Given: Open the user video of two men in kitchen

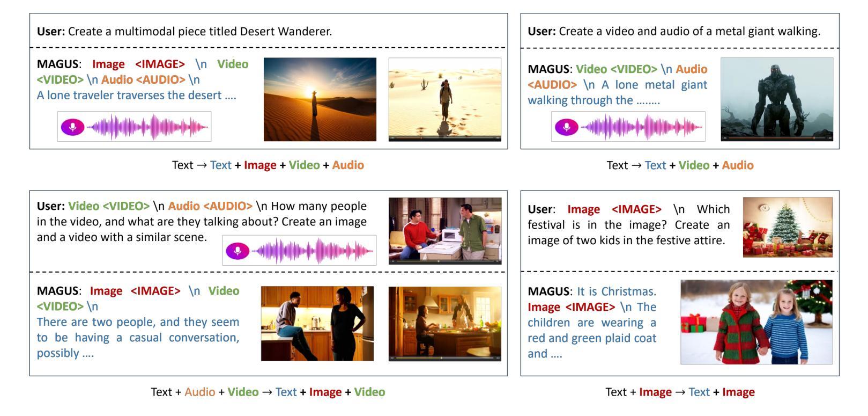Looking at the screenshot, I should coord(445,231).
